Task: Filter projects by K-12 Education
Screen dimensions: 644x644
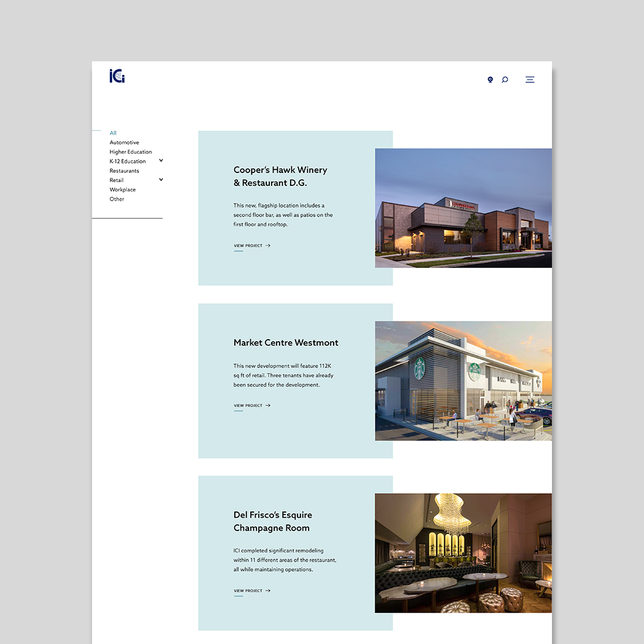Action: click(x=128, y=161)
